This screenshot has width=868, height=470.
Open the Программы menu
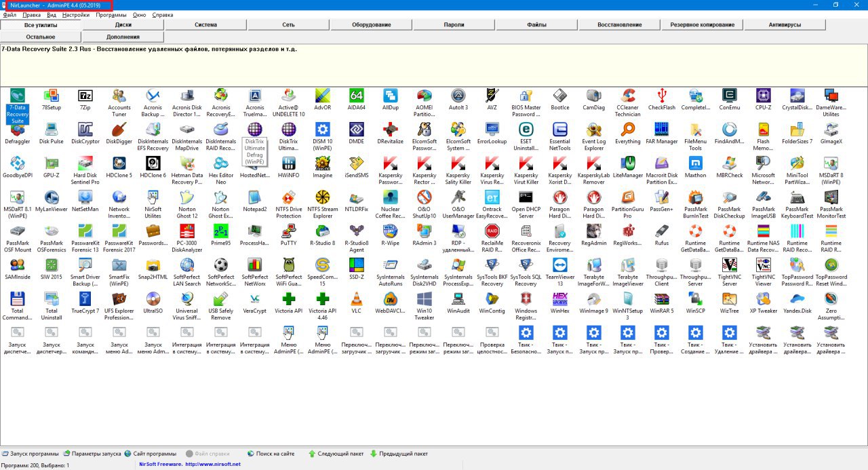(x=111, y=15)
